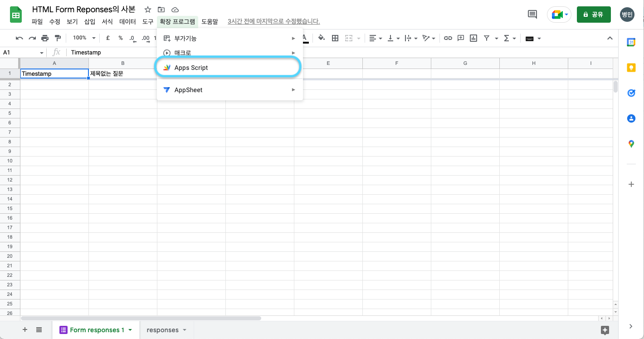Screen dimensions: 644x339
Task: Expand the AppSheet submenu
Action: pos(230,90)
